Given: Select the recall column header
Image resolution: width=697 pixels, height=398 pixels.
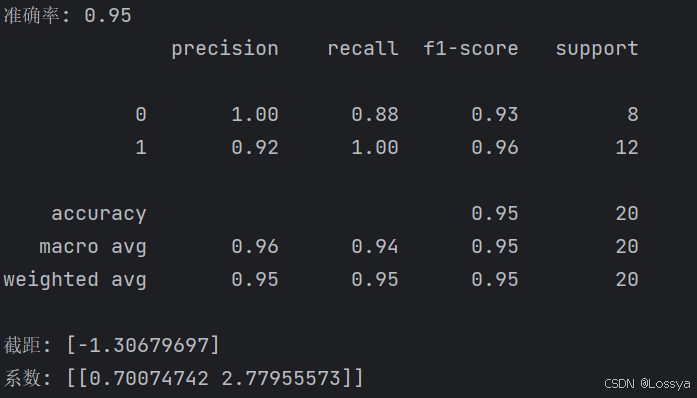Looking at the screenshot, I should (363, 48).
